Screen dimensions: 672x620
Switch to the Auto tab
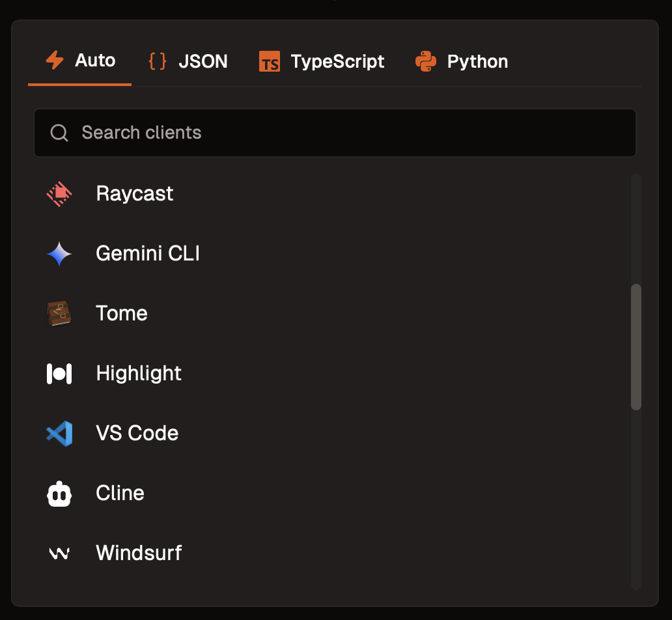point(80,61)
